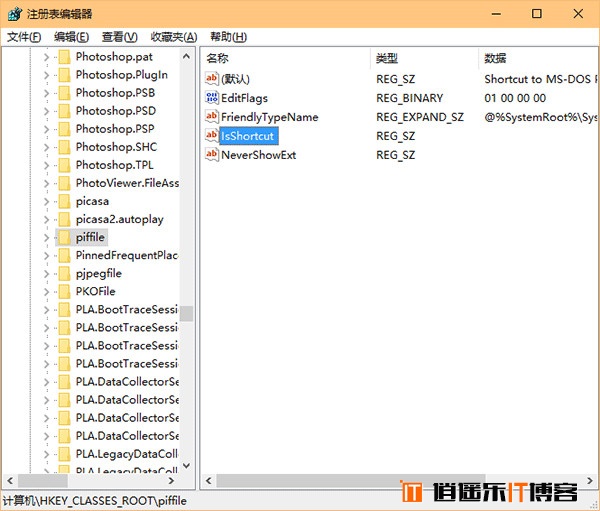The height and width of the screenshot is (511, 600).
Task: Open the 查看(V) menu
Action: click(119, 37)
